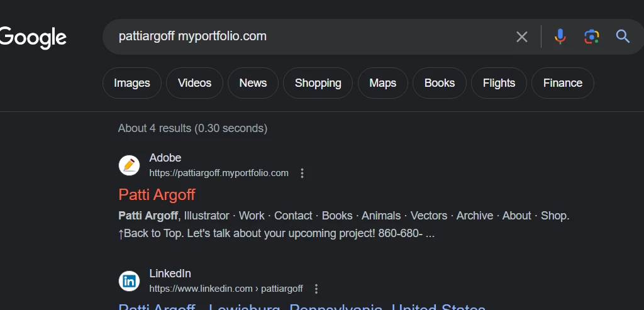644x310 pixels.
Task: Open Google Lens image search icon
Action: click(x=591, y=36)
